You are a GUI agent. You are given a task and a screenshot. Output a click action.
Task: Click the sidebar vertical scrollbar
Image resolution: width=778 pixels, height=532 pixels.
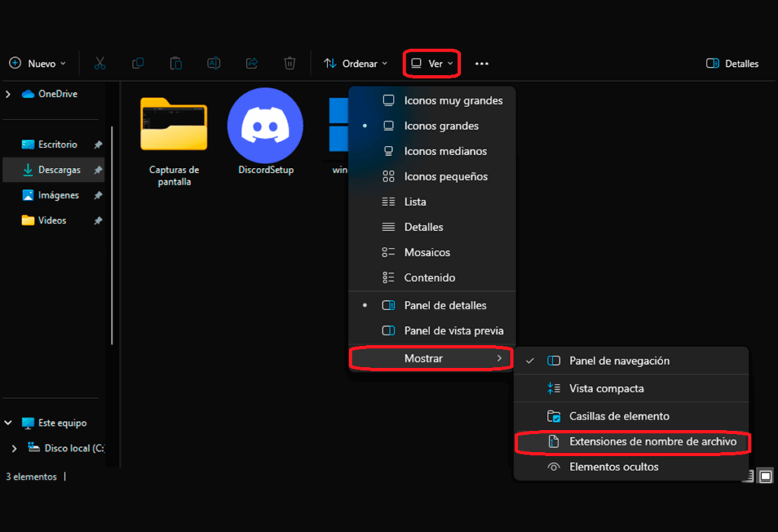pos(112,236)
